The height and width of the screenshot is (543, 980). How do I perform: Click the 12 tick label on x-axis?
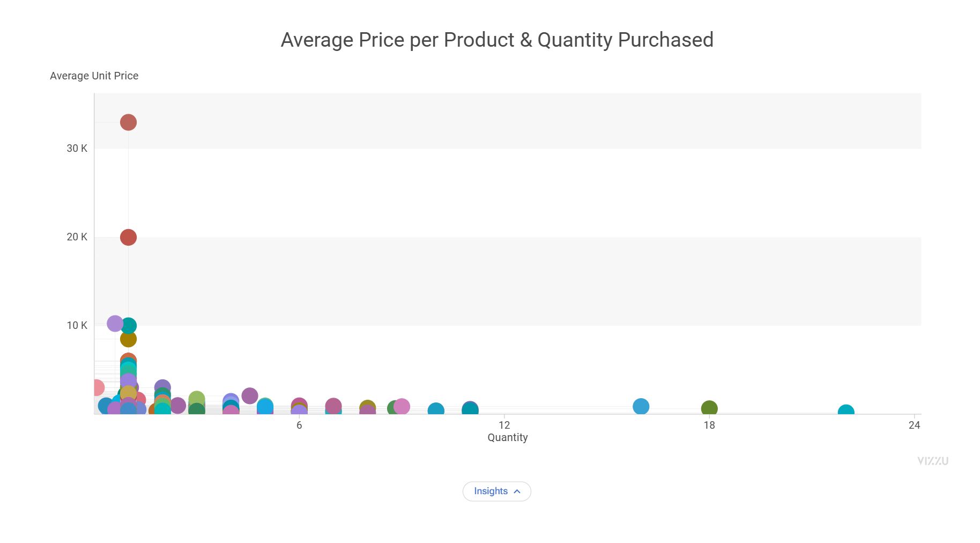point(504,425)
